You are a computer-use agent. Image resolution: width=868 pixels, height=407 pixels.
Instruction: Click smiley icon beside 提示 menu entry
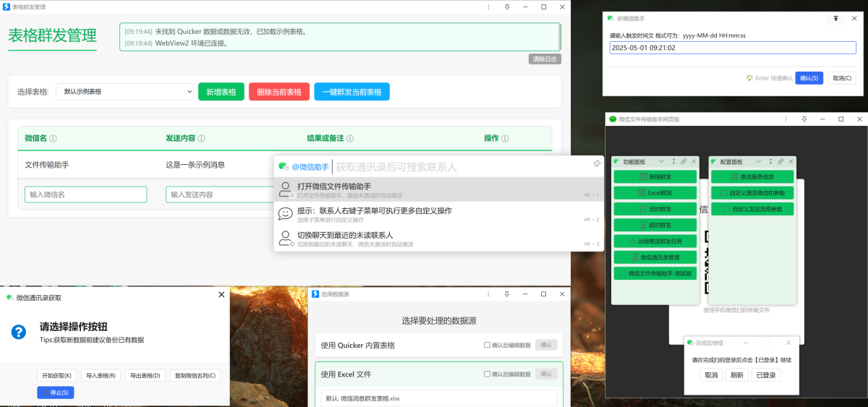285,214
